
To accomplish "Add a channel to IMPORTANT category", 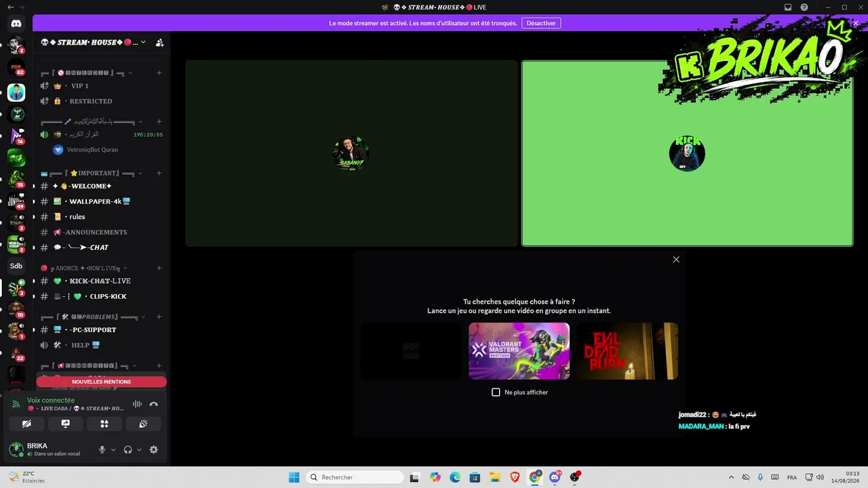I will [x=159, y=173].
